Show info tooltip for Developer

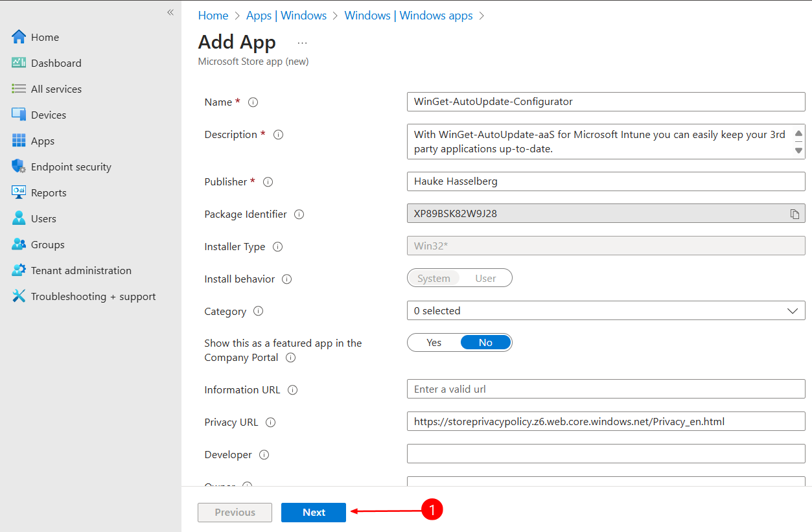tap(264, 455)
